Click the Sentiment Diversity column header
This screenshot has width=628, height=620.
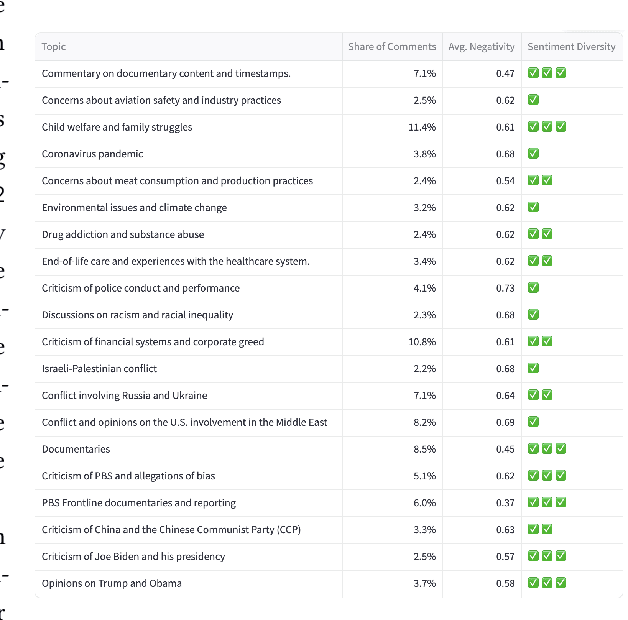tap(571, 47)
